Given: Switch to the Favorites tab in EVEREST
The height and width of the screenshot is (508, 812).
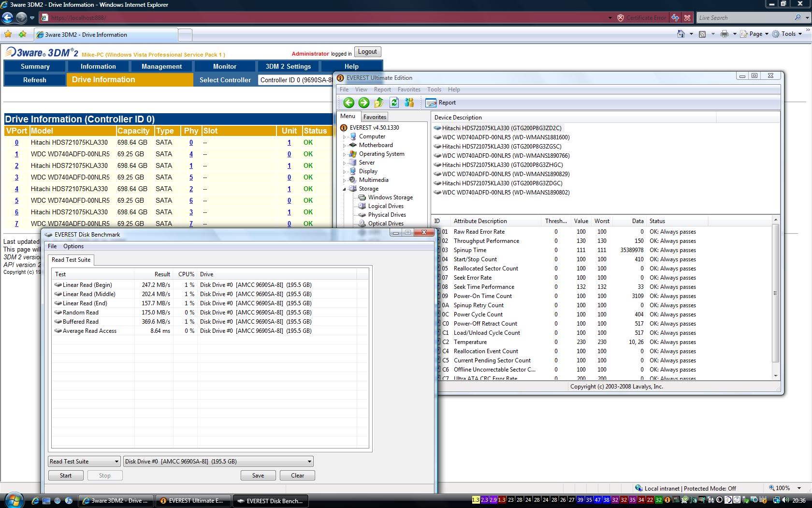Looking at the screenshot, I should coord(375,117).
